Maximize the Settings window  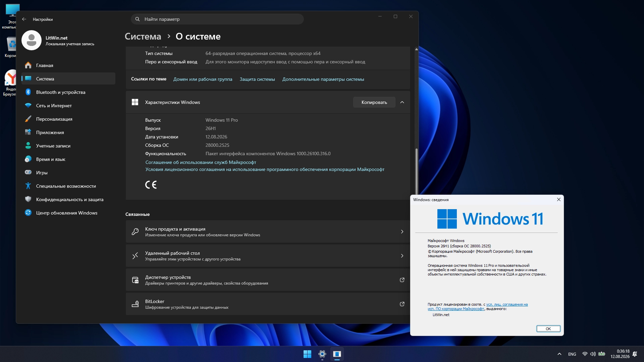click(x=395, y=16)
